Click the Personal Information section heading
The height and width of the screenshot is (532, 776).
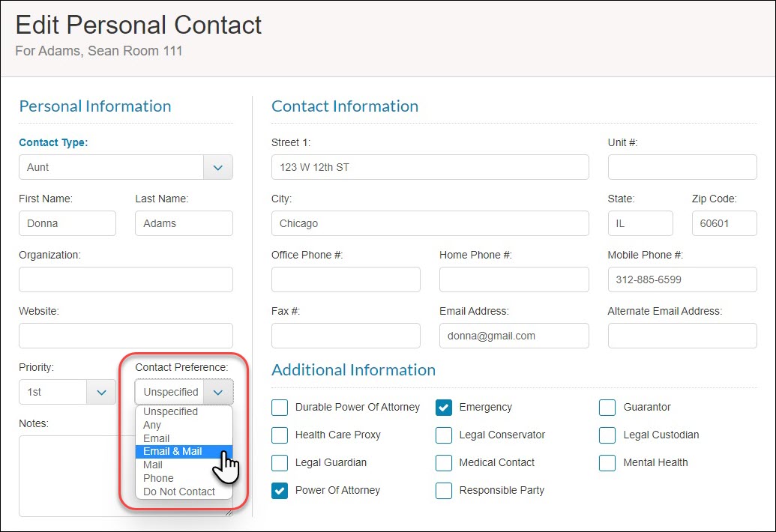95,106
